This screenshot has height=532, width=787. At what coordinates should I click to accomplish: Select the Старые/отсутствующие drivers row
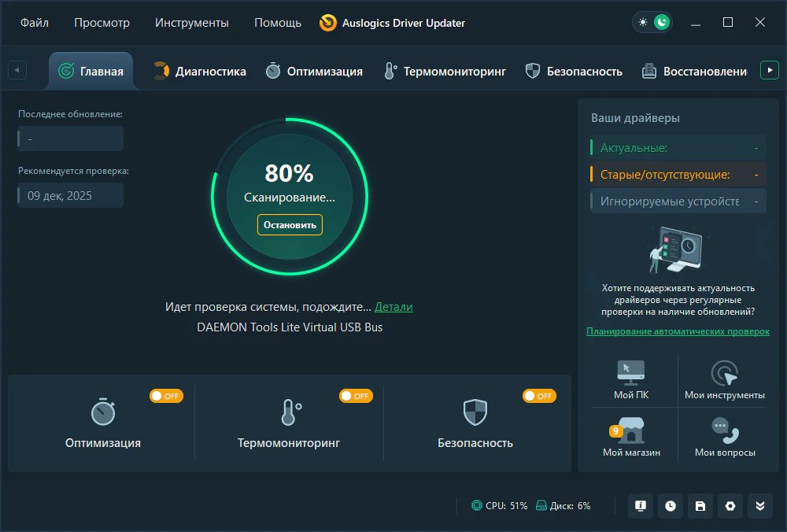(x=677, y=175)
